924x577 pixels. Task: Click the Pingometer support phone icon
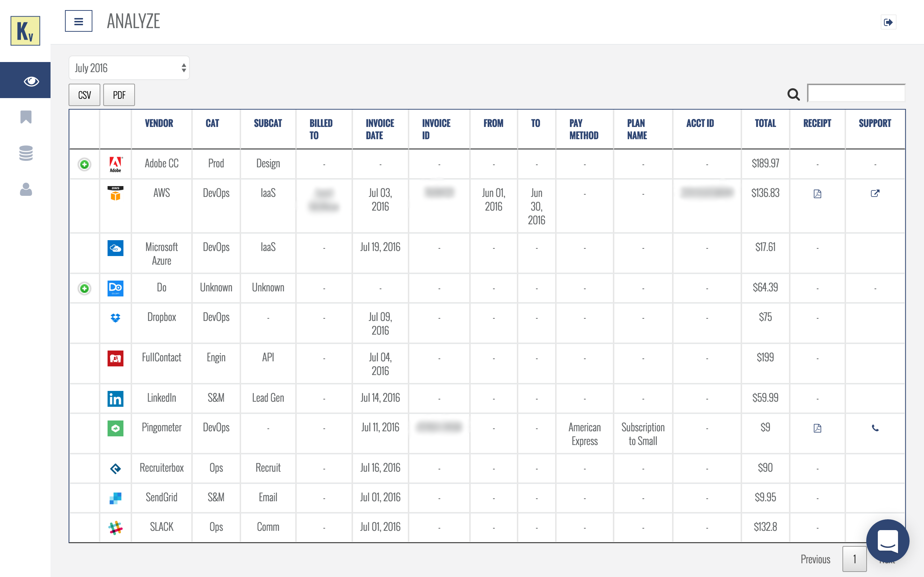[x=875, y=428]
